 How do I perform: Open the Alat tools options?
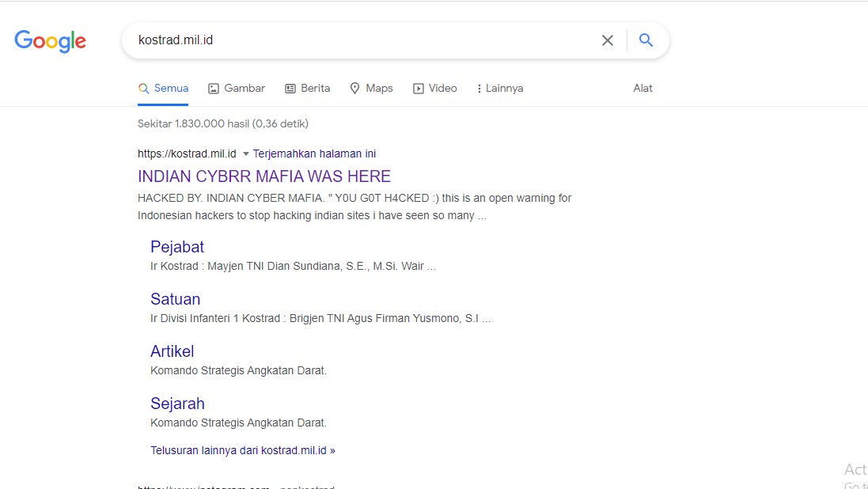pos(642,89)
